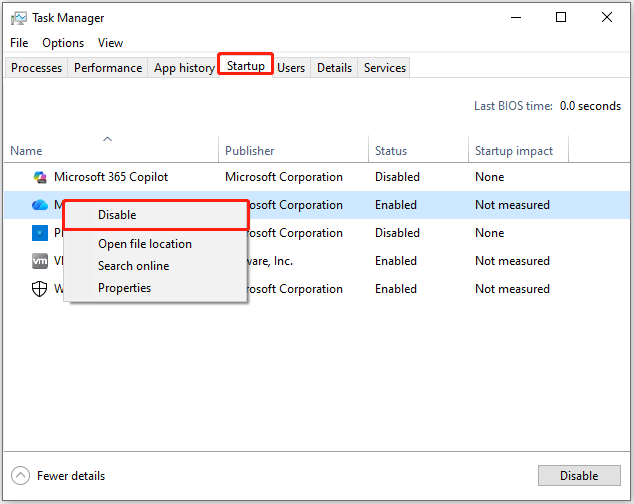Minimize the Task Manager window
The width and height of the screenshot is (634, 504).
[516, 17]
